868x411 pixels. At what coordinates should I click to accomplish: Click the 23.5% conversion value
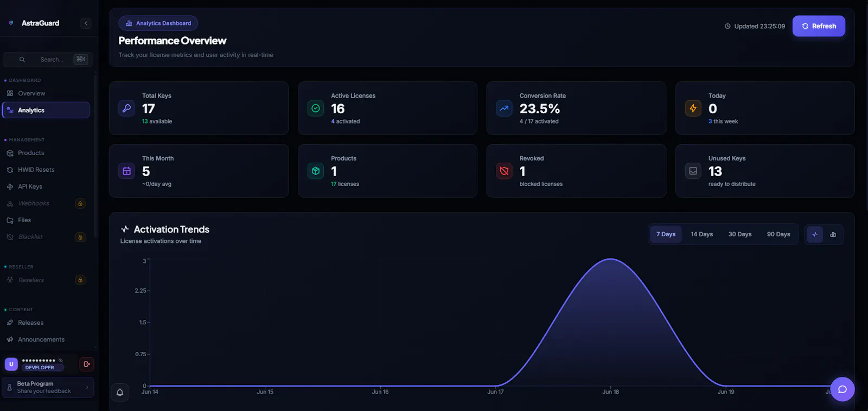point(540,109)
